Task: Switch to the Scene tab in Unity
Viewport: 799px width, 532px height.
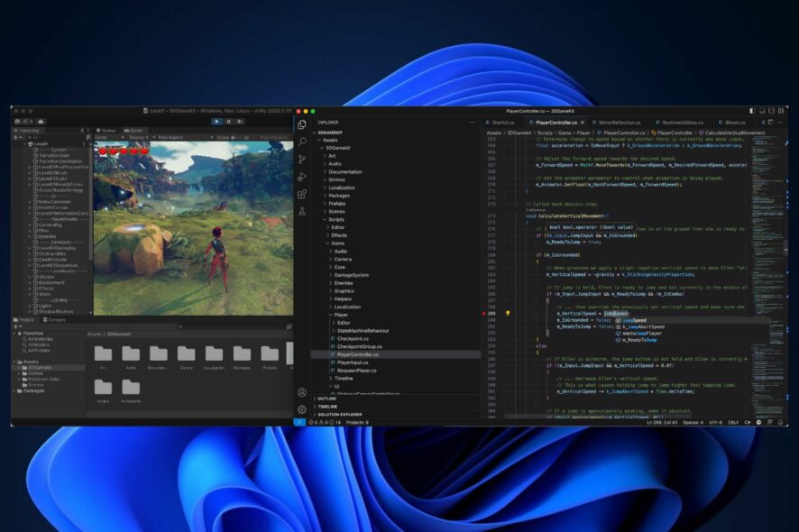Action: [107, 130]
